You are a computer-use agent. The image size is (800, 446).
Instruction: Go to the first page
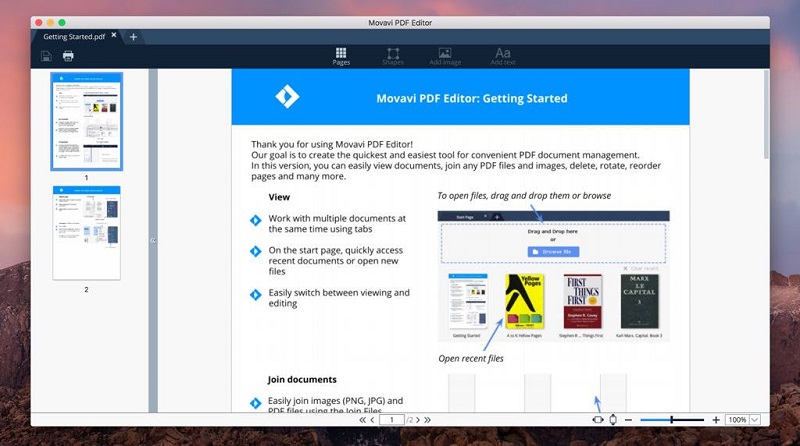click(x=362, y=420)
